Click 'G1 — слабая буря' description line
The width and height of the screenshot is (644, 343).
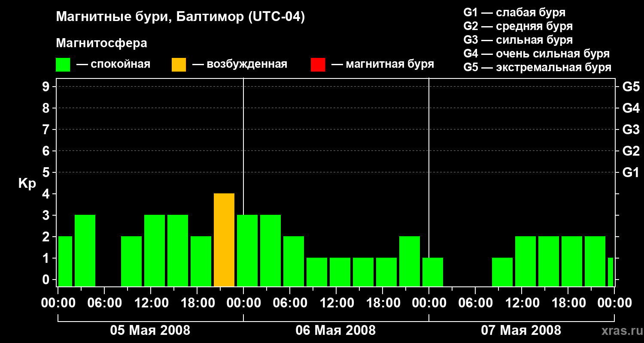click(514, 12)
